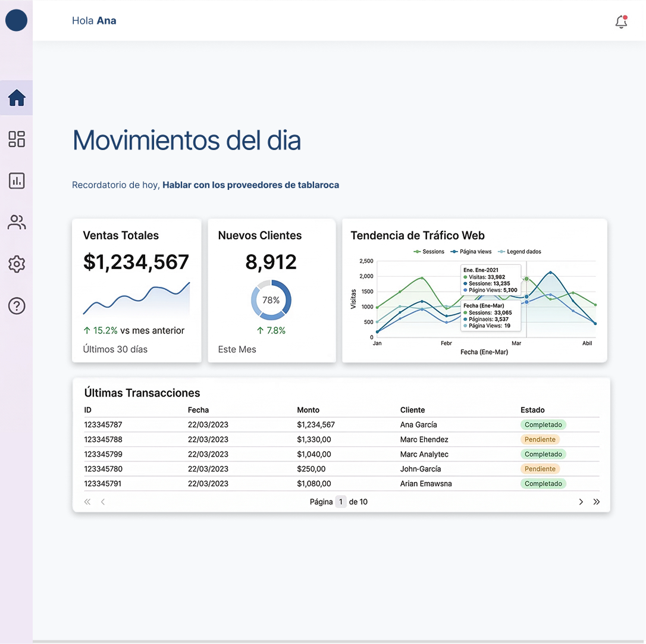Image resolution: width=646 pixels, height=644 pixels.
Task: Click the amount $1,080,00
Action: pos(314,484)
